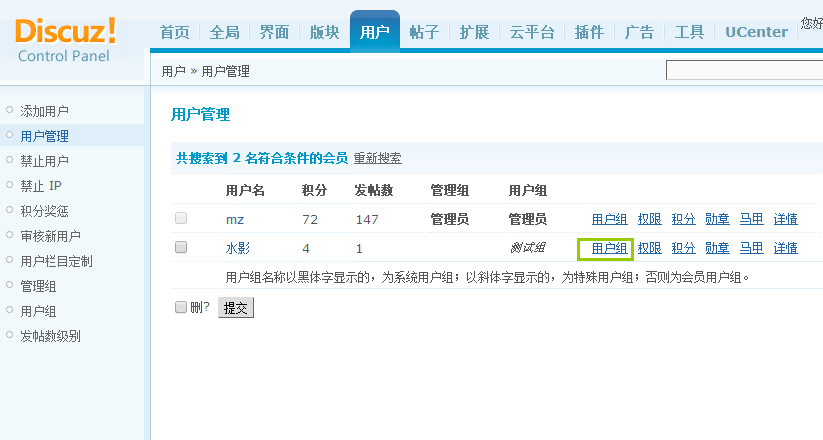The height and width of the screenshot is (440, 823).
Task: Open 管理组 in the sidebar
Action: pyautogui.click(x=38, y=286)
